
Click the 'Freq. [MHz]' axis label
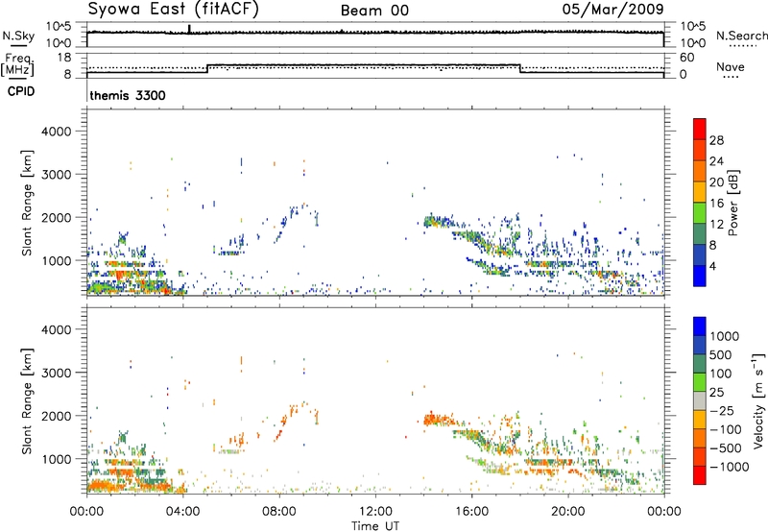pyautogui.click(x=17, y=64)
